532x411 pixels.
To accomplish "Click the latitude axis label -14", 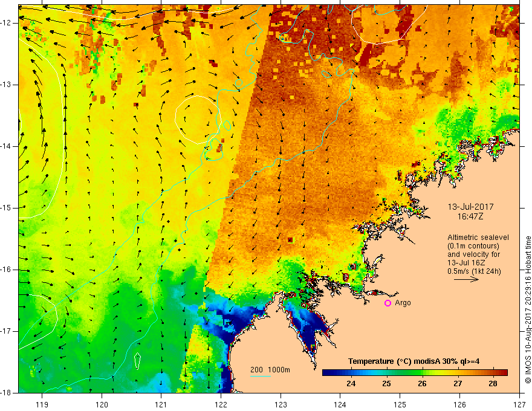I will [x=6, y=146].
